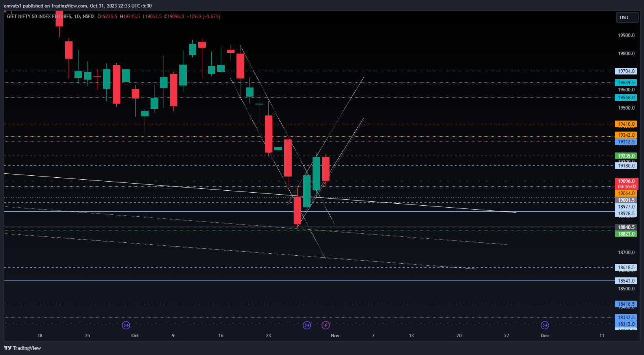
Task: Click the 18977.0 price label
Action: (x=626, y=207)
